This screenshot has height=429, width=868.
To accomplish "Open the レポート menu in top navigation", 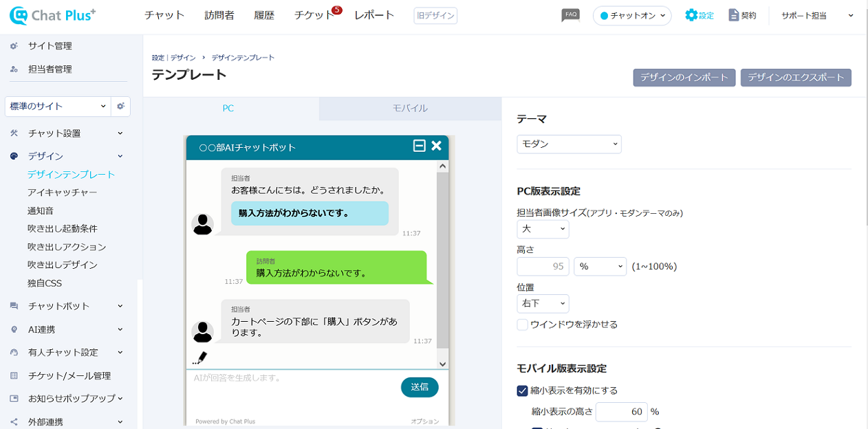I will 374,15.
